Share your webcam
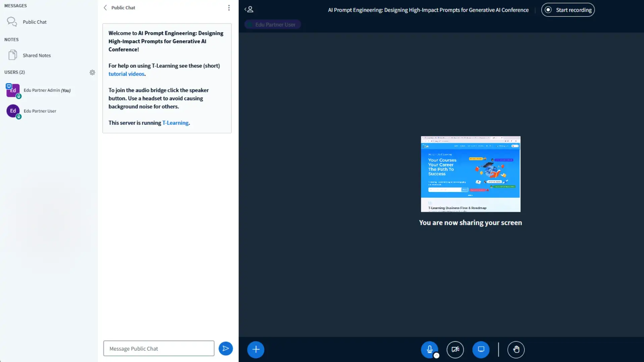Screen dimensions: 644x362 [x=455, y=350]
